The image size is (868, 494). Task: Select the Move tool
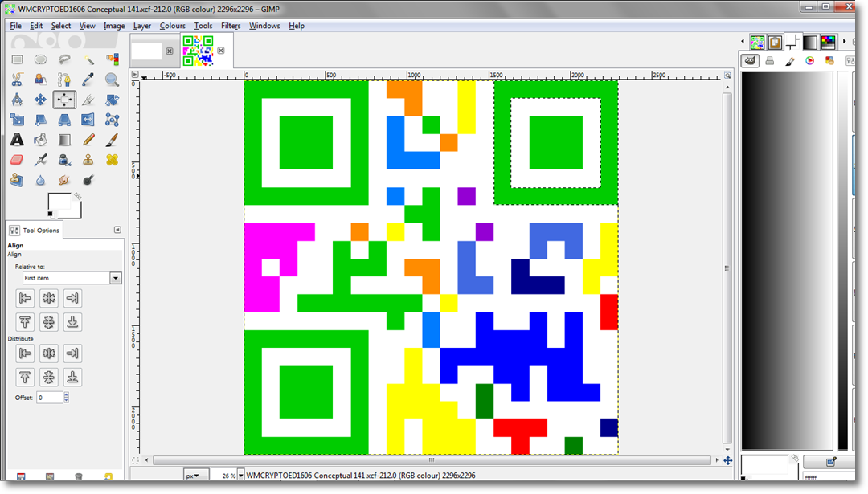pyautogui.click(x=40, y=100)
